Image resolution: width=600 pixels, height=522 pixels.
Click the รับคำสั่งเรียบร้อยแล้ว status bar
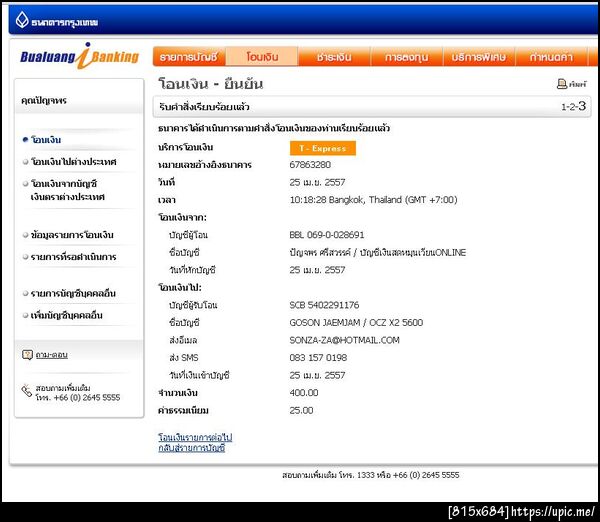(372, 107)
